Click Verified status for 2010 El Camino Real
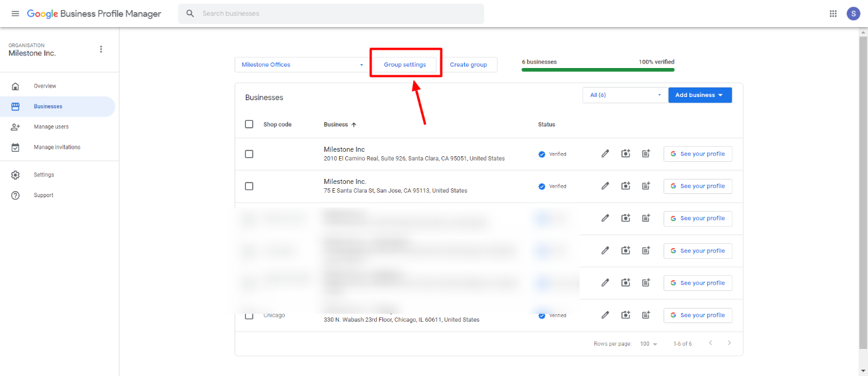868x376 pixels. (552, 154)
